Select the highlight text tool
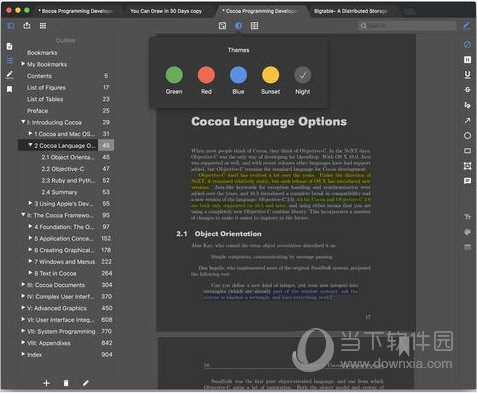477x393 pixels. point(467,60)
